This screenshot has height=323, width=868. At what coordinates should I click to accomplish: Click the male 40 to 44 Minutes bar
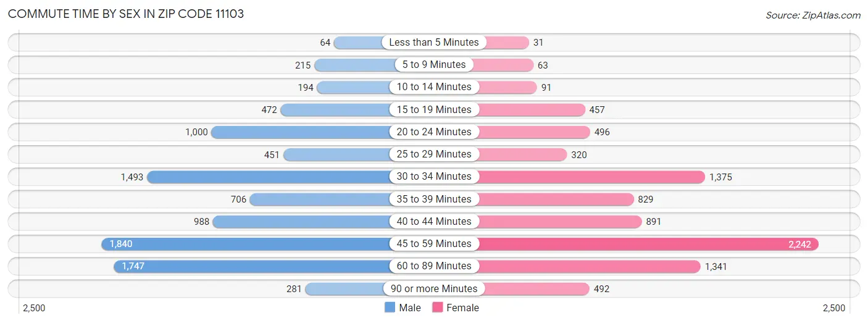tap(301, 221)
